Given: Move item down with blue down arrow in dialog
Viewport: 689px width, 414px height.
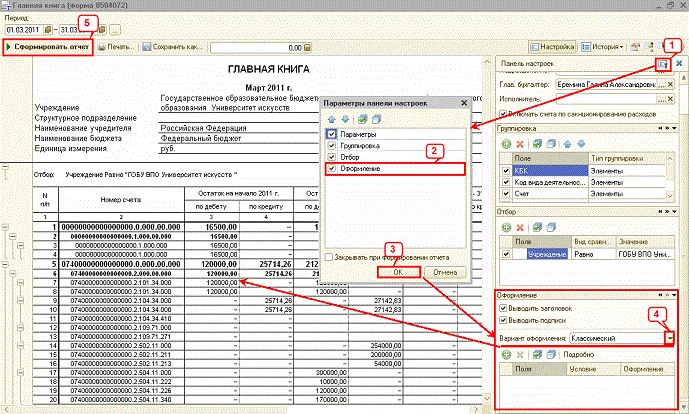Looking at the screenshot, I should tap(347, 118).
